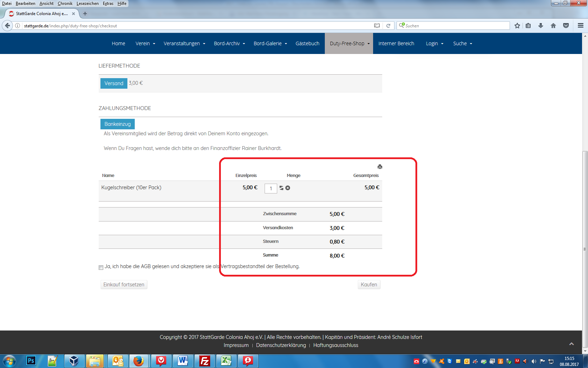The height and width of the screenshot is (368, 588).
Task: Open Windows Explorer folder in taskbar
Action: (95, 361)
